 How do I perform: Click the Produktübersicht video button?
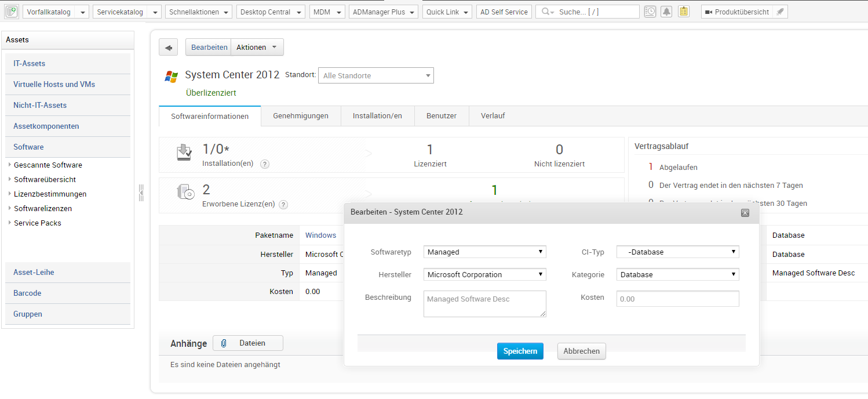[x=736, y=12]
